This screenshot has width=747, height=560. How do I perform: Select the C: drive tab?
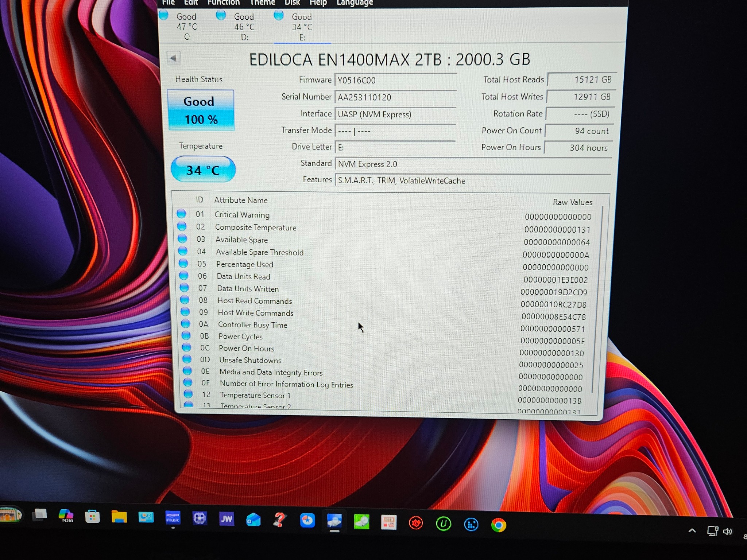tap(187, 27)
